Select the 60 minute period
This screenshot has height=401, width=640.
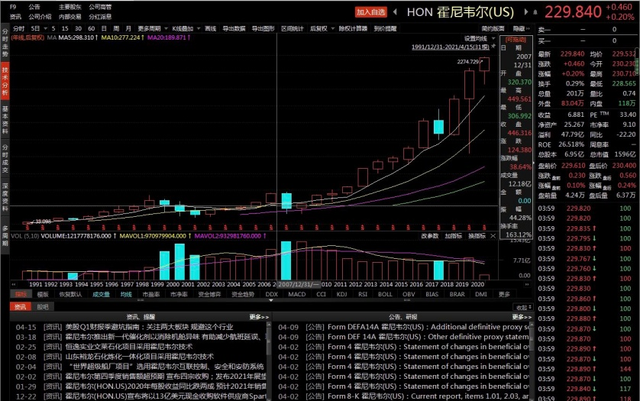click(x=91, y=29)
